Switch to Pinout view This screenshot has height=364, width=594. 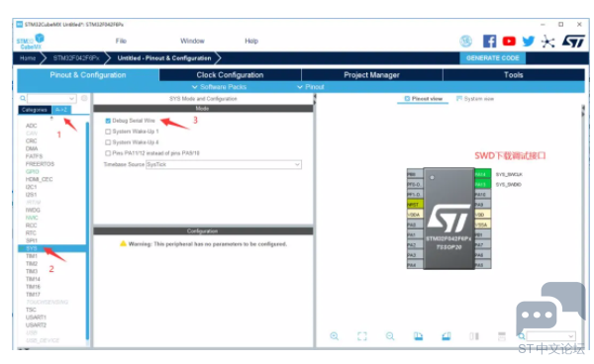[423, 99]
